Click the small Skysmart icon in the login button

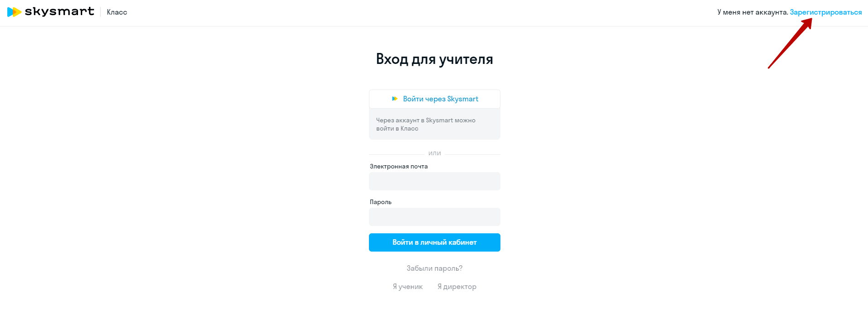pyautogui.click(x=395, y=99)
